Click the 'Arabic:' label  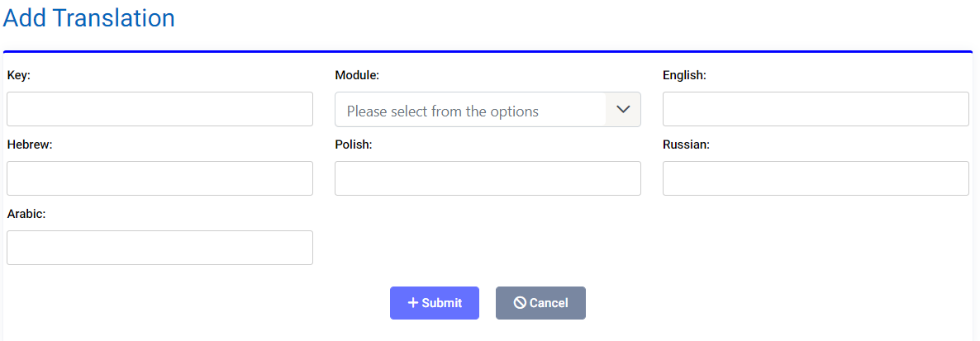pos(26,214)
